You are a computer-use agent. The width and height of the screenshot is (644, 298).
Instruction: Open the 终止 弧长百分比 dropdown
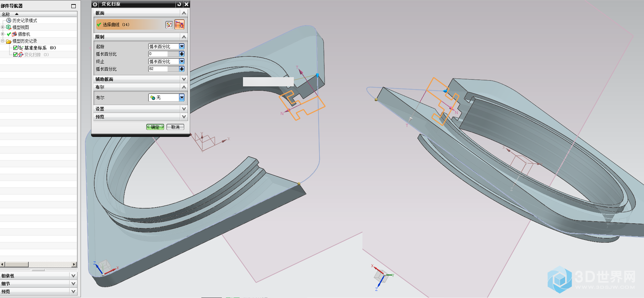coord(182,61)
